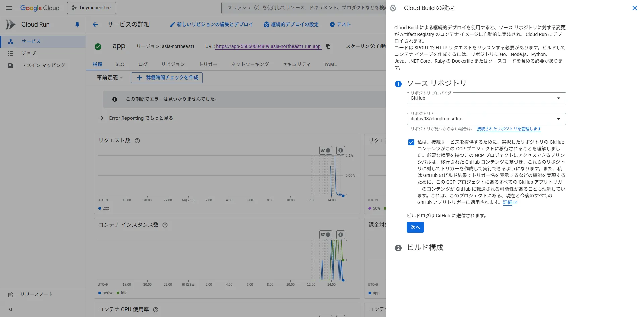Switch to the セキュリティ tab
This screenshot has height=317, width=644.
click(x=296, y=64)
